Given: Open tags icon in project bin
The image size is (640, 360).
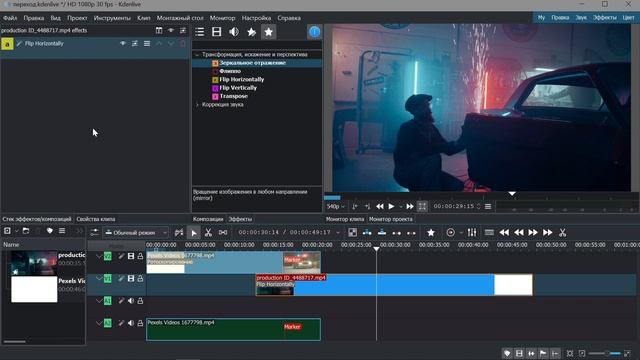Looking at the screenshot, I should [50, 231].
